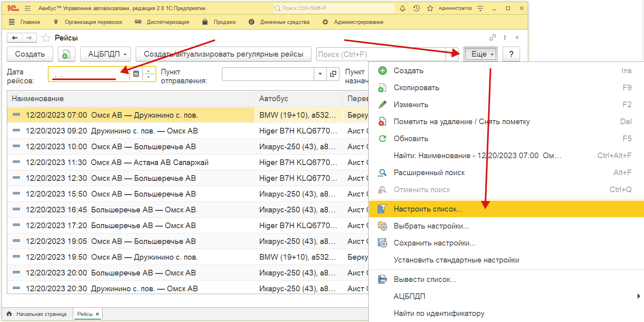Image resolution: width=644 pixels, height=322 pixels.
Task: Add Рейсы page to favorites star
Action: 46,38
